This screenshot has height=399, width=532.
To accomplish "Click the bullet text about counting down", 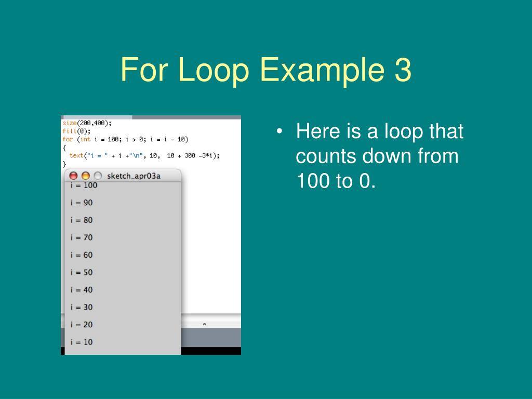I will 379,155.
